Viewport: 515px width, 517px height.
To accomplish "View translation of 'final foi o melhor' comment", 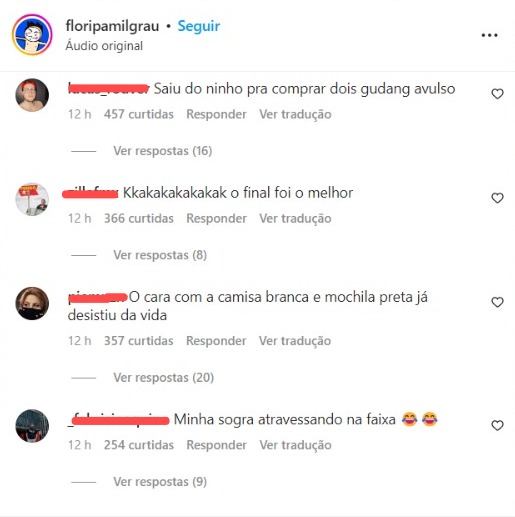I will [295, 218].
